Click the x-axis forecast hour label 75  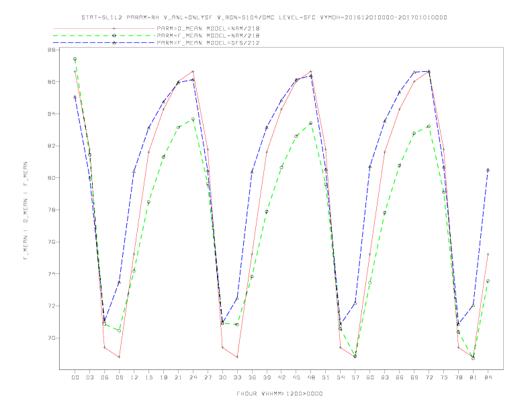(x=444, y=377)
